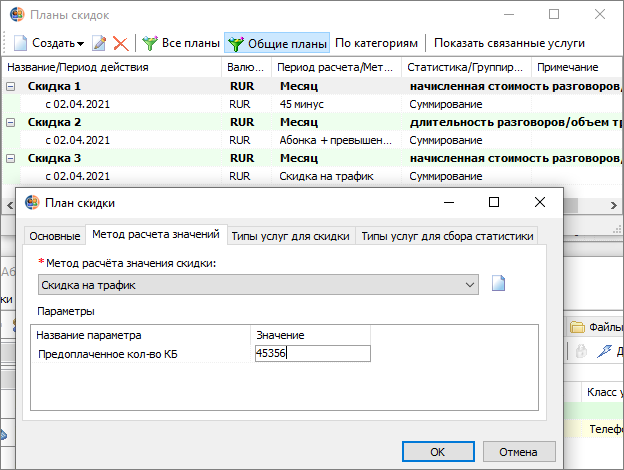Click the Статистика/Группир... column header
Image resolution: width=624 pixels, height=470 pixels.
[466, 67]
